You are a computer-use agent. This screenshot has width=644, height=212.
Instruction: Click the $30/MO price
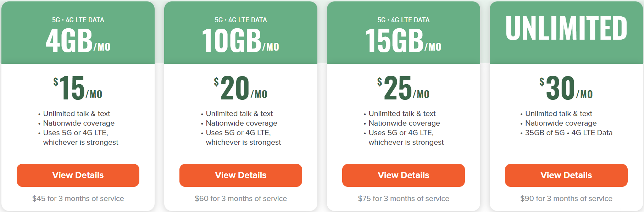[x=566, y=88]
